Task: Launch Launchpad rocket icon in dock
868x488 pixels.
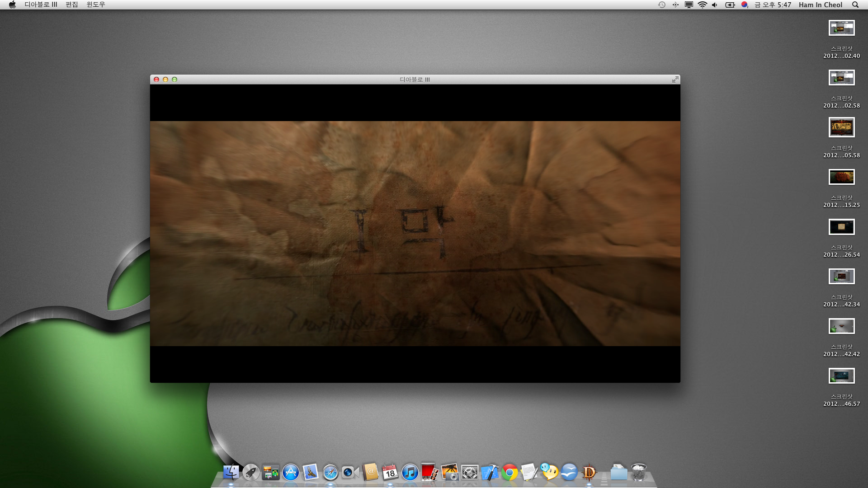Action: click(251, 473)
